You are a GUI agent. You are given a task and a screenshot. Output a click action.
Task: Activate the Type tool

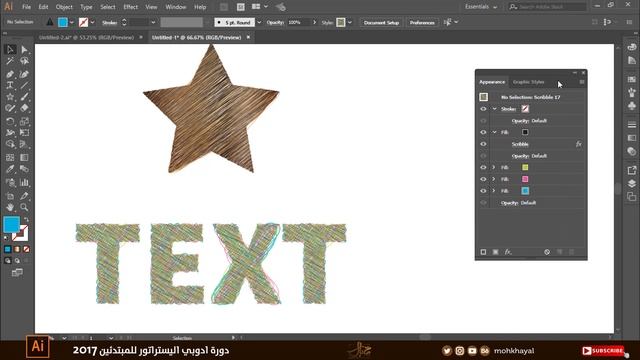pos(10,85)
